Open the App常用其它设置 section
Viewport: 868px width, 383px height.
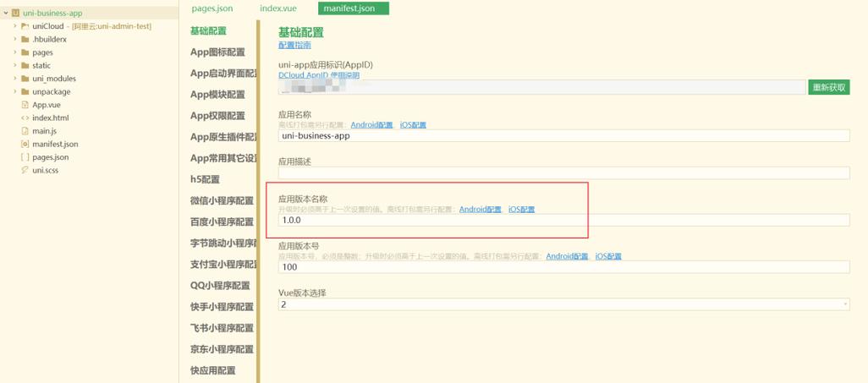(222, 158)
